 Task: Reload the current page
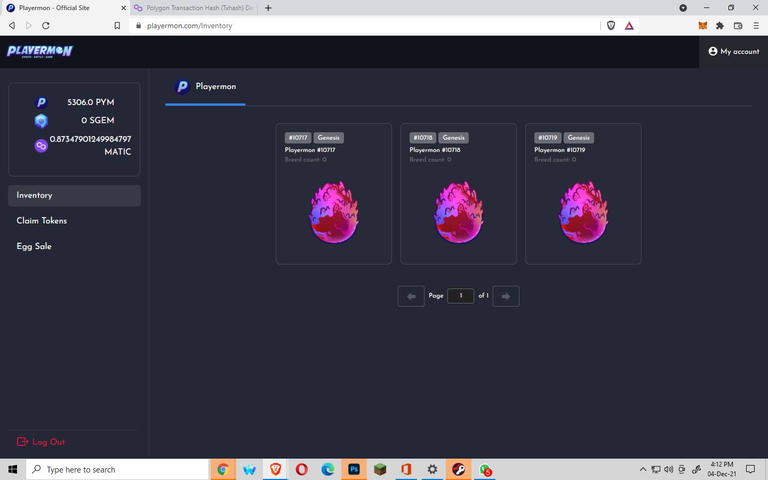tap(46, 25)
